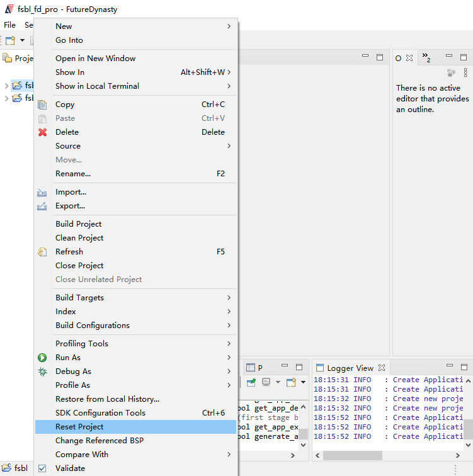
Task: Open the Profiling Tools submenu
Action: 135,343
